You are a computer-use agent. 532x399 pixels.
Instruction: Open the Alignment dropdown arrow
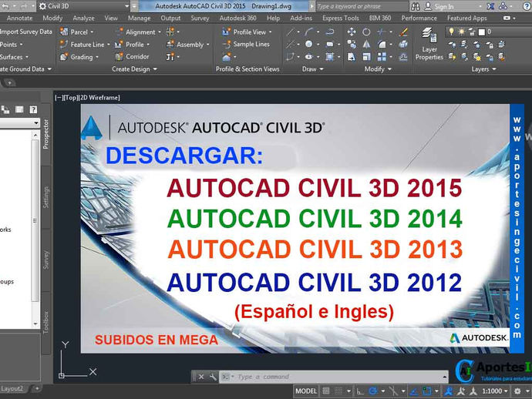[x=160, y=32]
